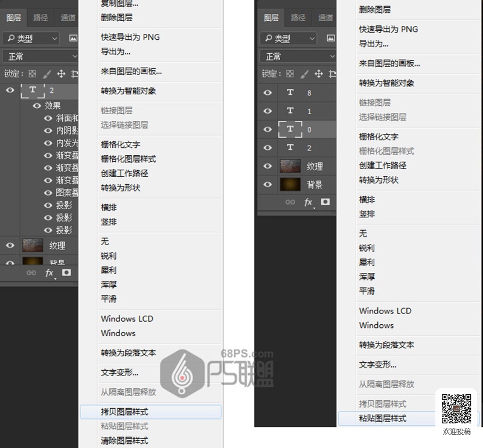Select text layer 0 T icon in right panel
The height and width of the screenshot is (448, 483).
(x=290, y=129)
